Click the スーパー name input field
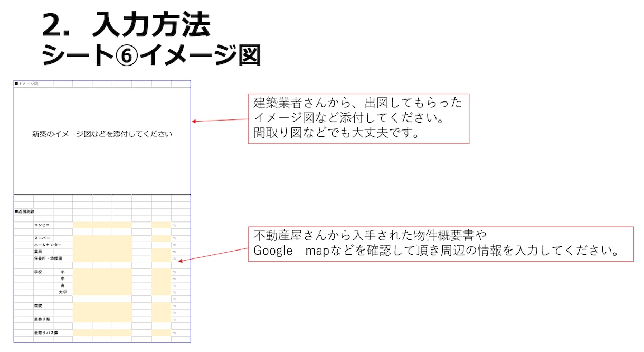The height and width of the screenshot is (352, 644). tap(102, 238)
